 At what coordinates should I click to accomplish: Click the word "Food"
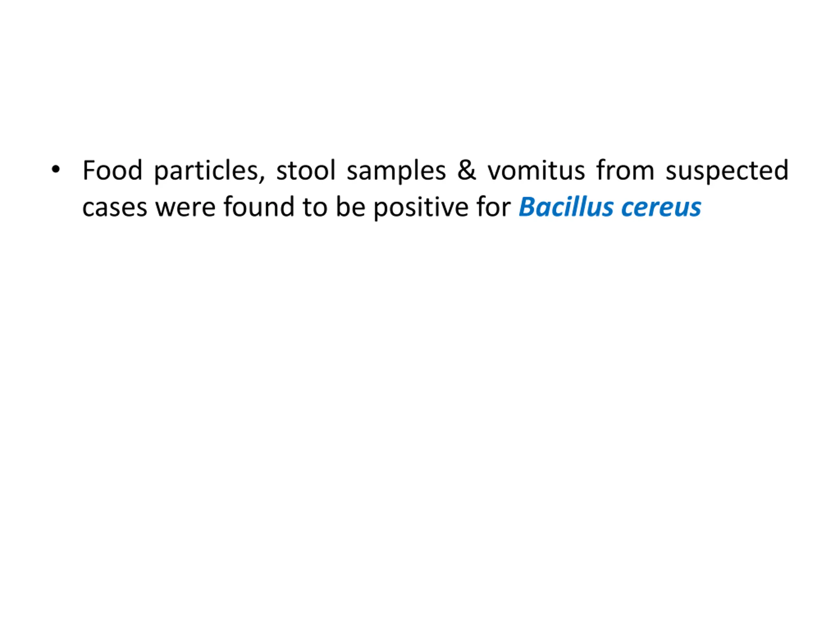[x=113, y=171]
